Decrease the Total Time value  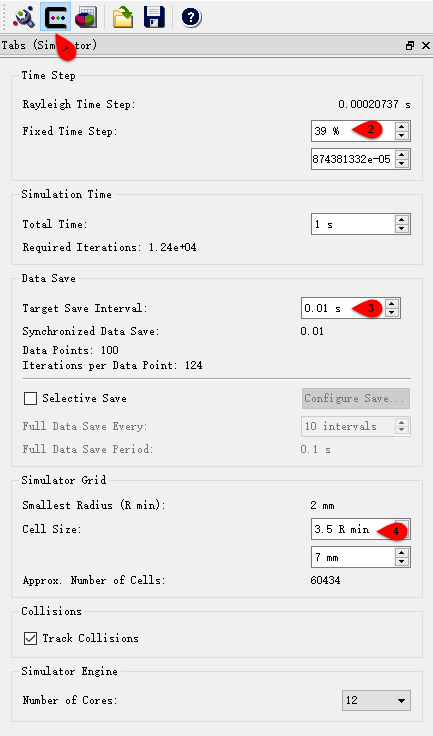[402, 229]
